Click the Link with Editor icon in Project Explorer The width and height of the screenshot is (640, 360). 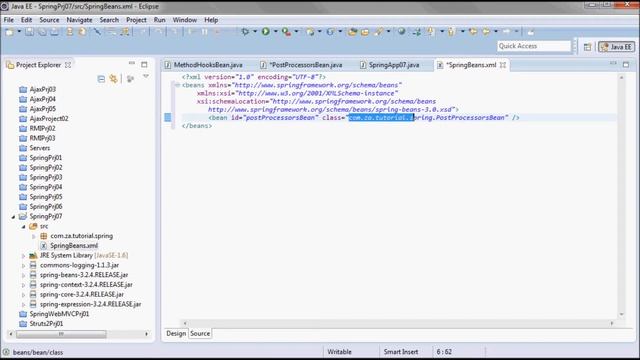113,79
